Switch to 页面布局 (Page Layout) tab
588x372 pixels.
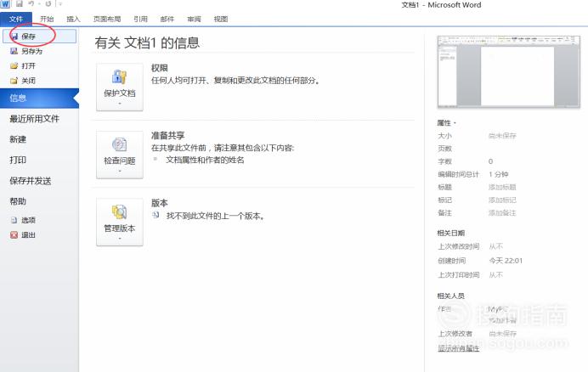coord(107,20)
